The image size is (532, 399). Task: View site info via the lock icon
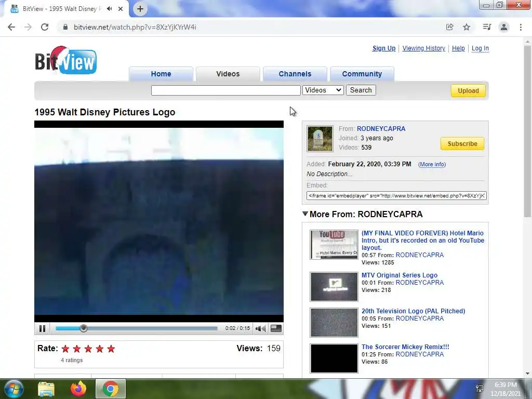coord(65,27)
